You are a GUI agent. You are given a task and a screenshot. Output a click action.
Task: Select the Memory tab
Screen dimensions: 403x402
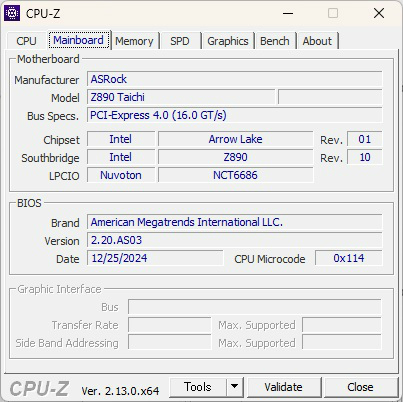coord(134,41)
